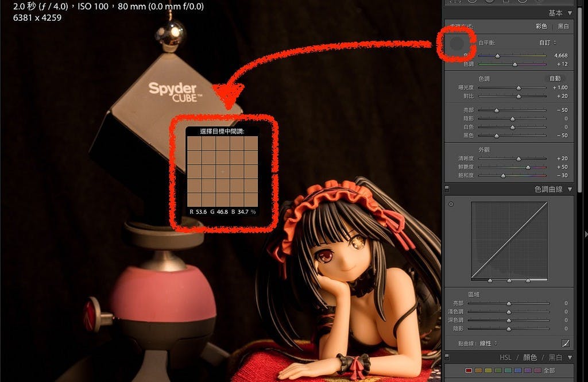
Task: Click the rightmost tone curve split handle
Action: tap(528, 281)
